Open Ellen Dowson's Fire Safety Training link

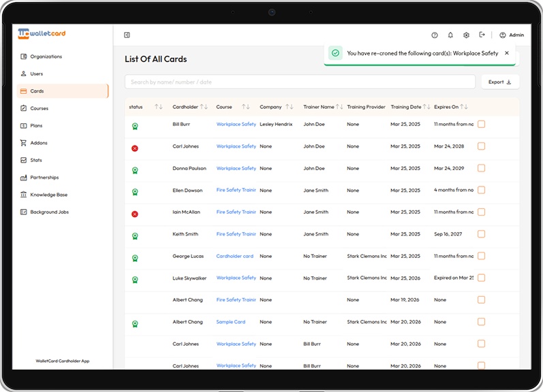[x=236, y=190]
